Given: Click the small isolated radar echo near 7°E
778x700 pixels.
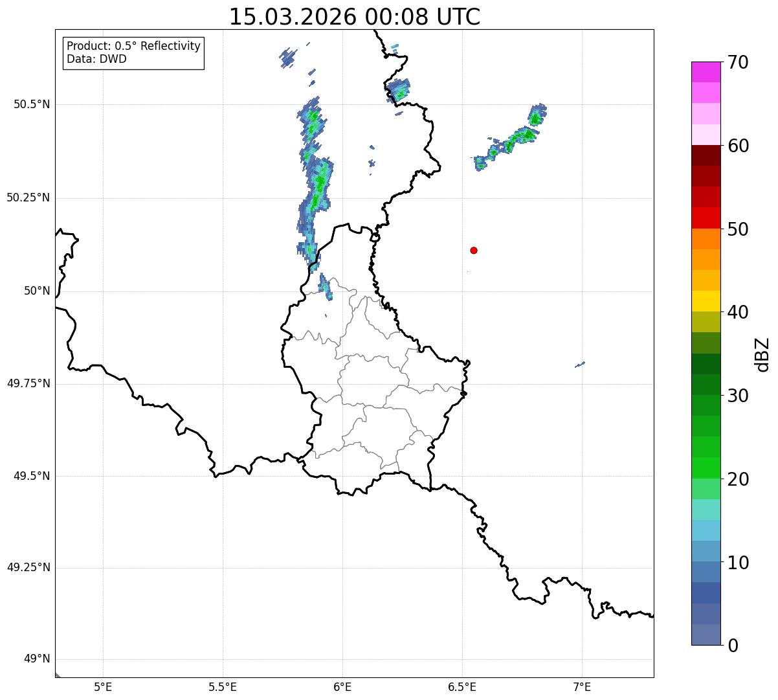Looking at the screenshot, I should pyautogui.click(x=580, y=365).
